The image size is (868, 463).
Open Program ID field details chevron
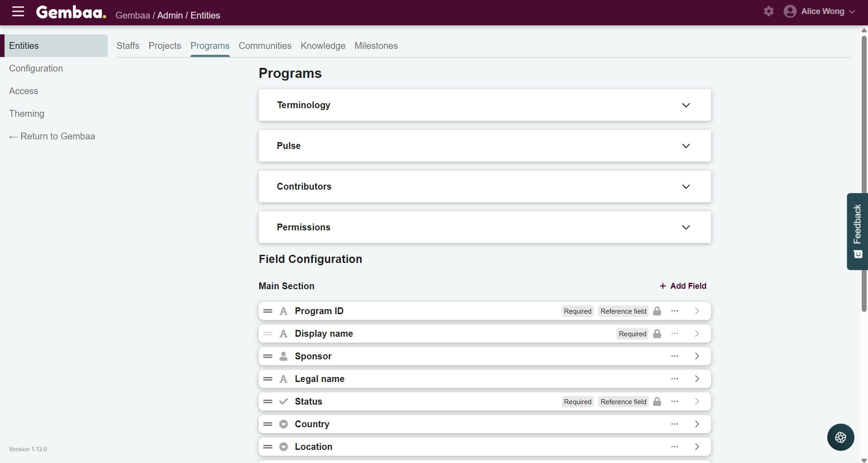[x=697, y=311]
